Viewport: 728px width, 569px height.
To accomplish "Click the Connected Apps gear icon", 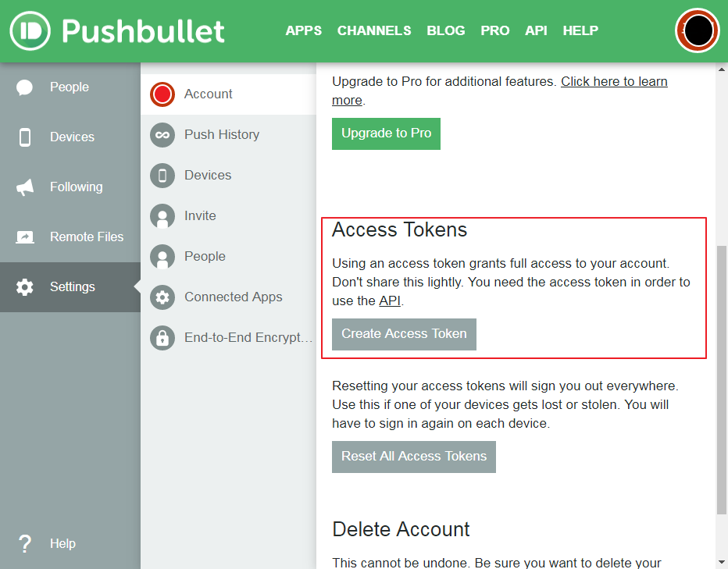I will point(162,297).
